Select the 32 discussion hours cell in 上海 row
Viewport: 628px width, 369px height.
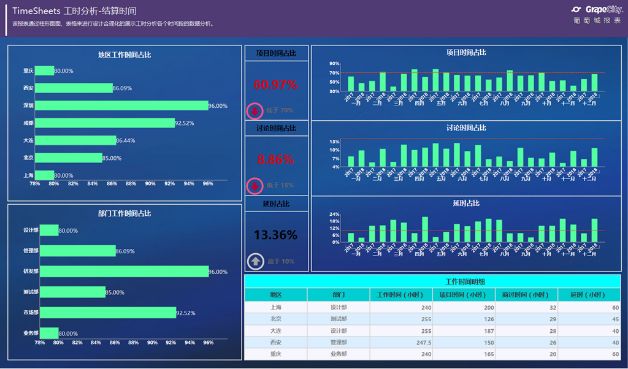tap(527, 307)
